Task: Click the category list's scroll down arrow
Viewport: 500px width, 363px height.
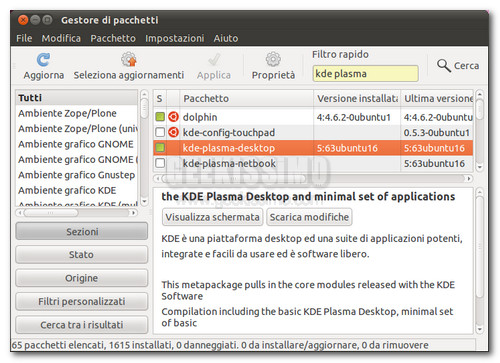Action: (x=144, y=201)
